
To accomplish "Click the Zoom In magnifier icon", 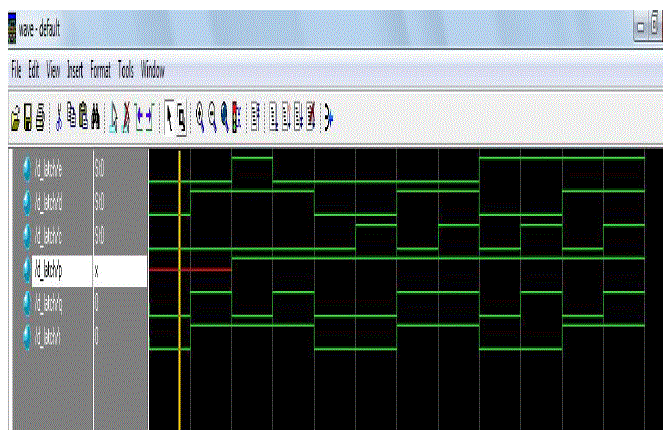I will pyautogui.click(x=200, y=118).
